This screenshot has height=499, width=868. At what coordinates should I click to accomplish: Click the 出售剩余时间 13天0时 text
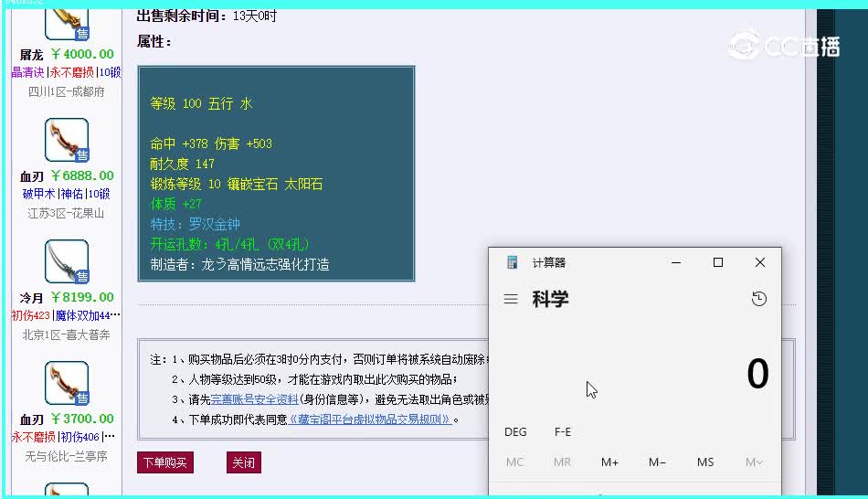(x=206, y=16)
